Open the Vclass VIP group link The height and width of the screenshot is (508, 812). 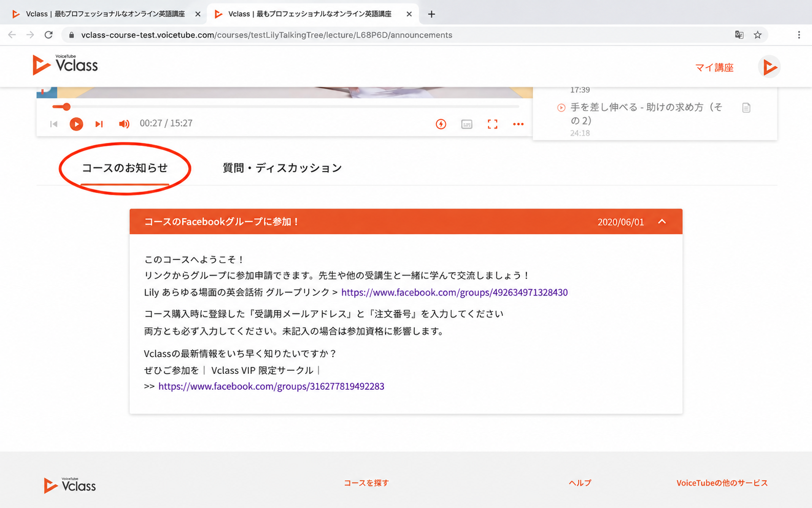click(x=271, y=386)
